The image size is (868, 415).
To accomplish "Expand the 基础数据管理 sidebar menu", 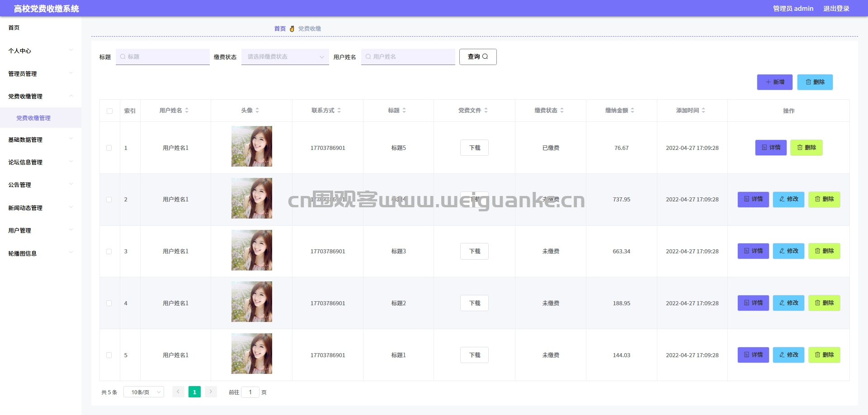I will 41,140.
